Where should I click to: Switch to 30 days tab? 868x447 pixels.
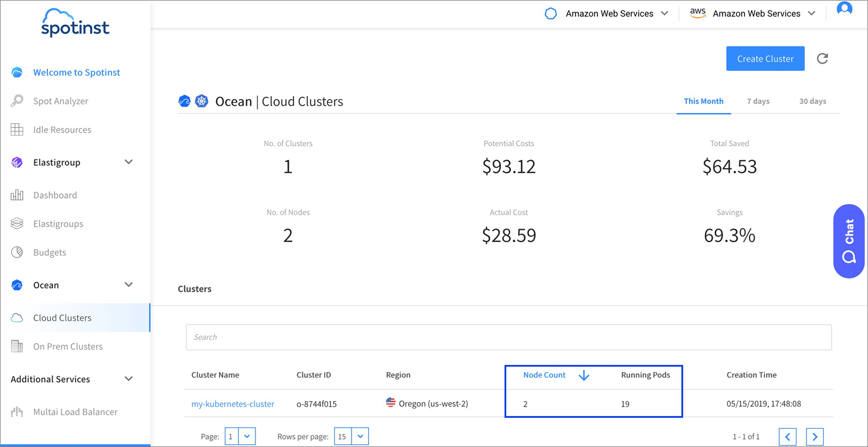[x=813, y=101]
